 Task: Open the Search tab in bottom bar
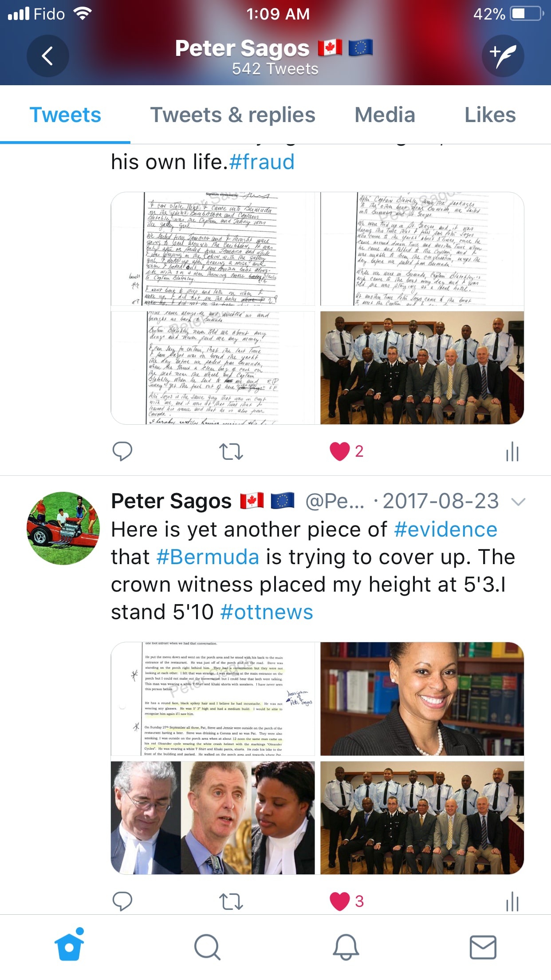207,947
